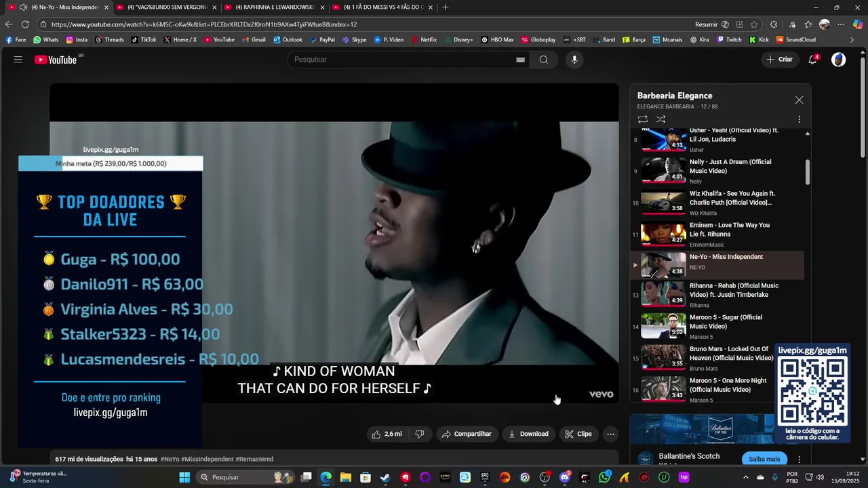The height and width of the screenshot is (488, 868).
Task: Click the playlist panel scrollbar
Action: pyautogui.click(x=807, y=172)
